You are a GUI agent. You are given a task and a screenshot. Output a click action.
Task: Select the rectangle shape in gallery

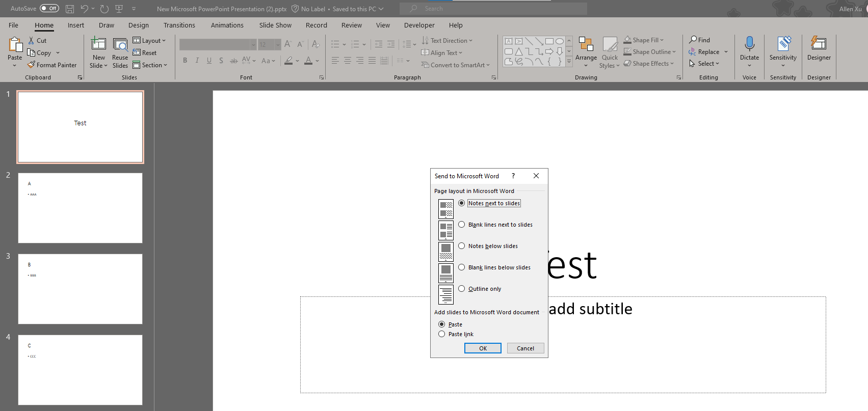pos(549,41)
